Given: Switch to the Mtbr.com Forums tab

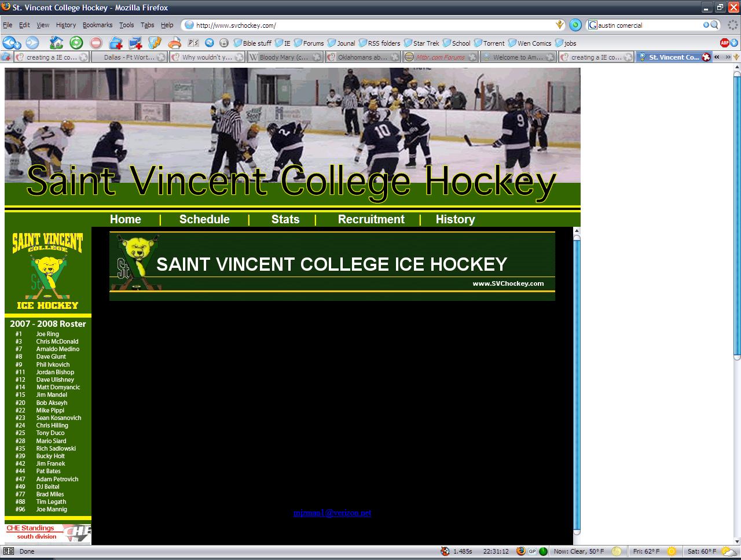Looking at the screenshot, I should tap(440, 57).
